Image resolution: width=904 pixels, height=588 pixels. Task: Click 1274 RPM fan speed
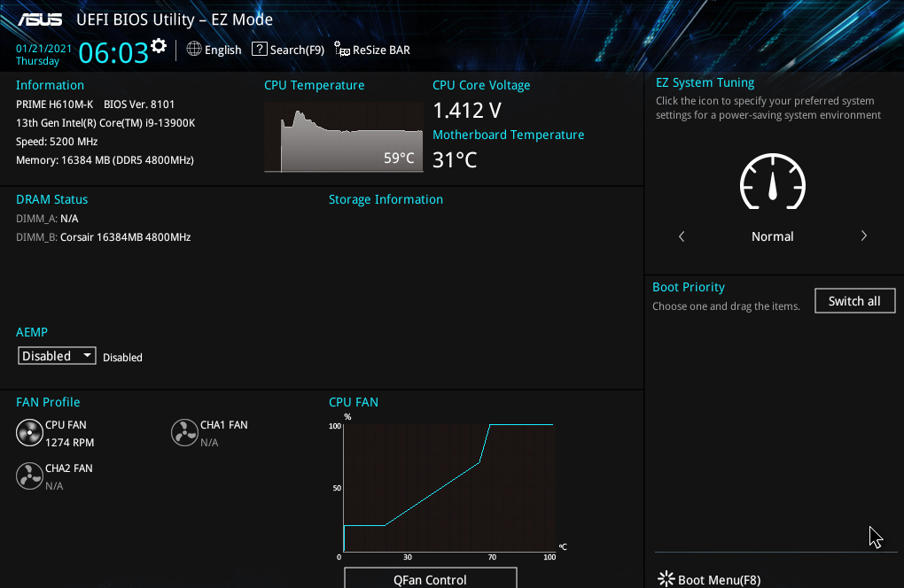tap(69, 442)
